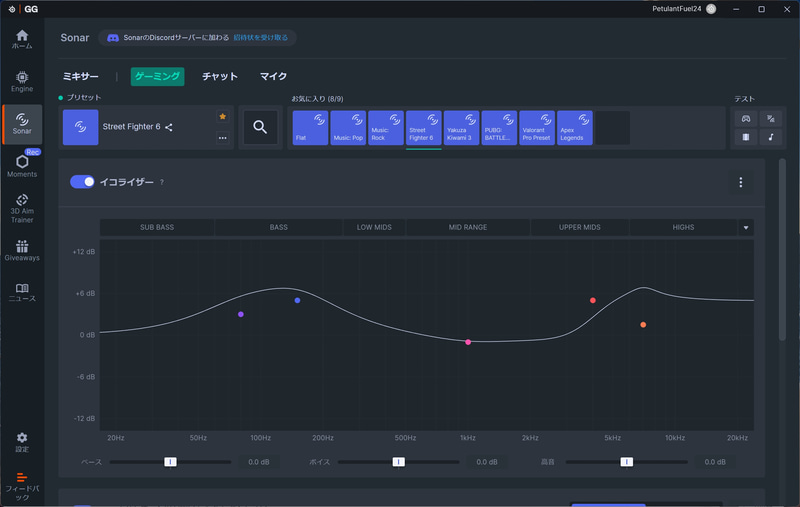This screenshot has width=800, height=507.
Task: Switch to the マイク (Mic) tab
Action: [273, 77]
